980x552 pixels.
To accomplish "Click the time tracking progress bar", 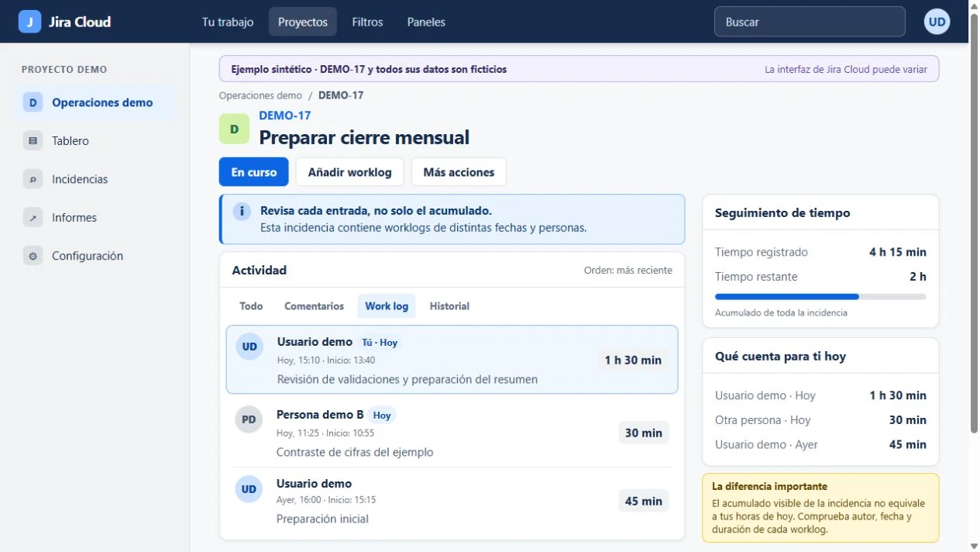I will pyautogui.click(x=820, y=297).
